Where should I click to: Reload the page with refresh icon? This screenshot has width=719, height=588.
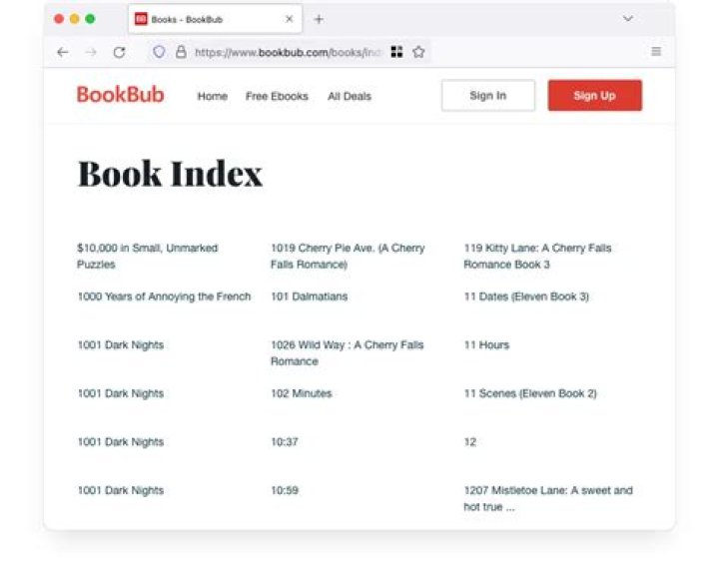[119, 52]
